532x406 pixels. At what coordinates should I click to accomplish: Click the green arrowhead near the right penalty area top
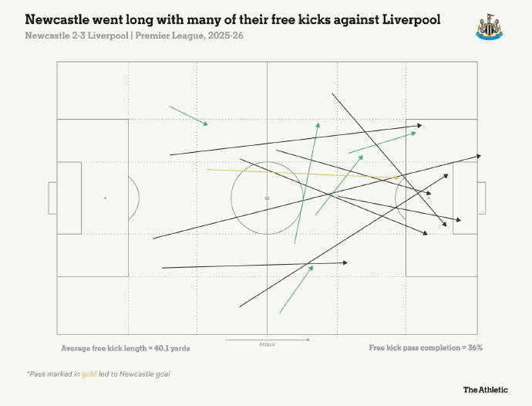[413, 134]
